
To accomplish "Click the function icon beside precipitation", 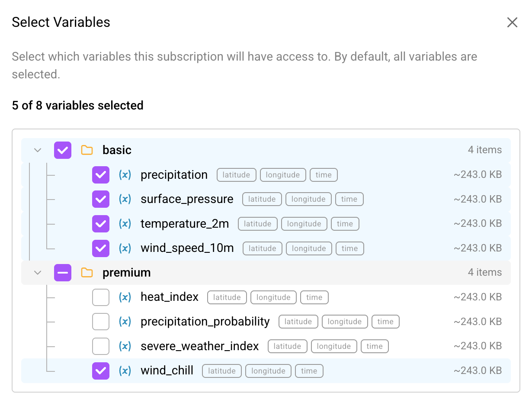I will pyautogui.click(x=125, y=175).
